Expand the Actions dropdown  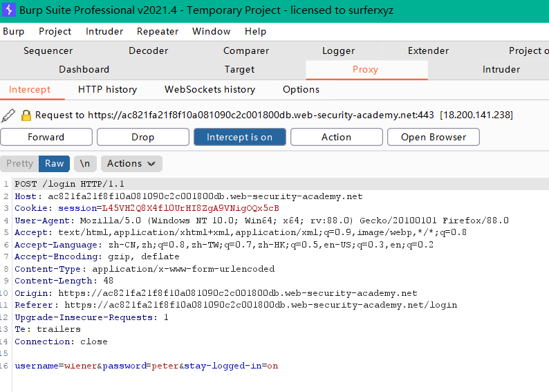131,163
